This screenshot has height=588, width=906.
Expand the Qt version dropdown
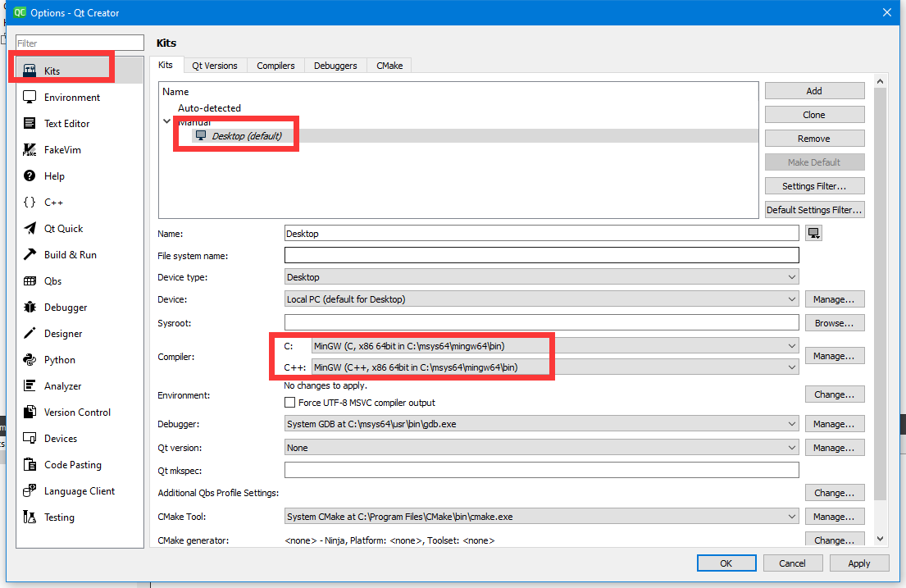(541, 448)
